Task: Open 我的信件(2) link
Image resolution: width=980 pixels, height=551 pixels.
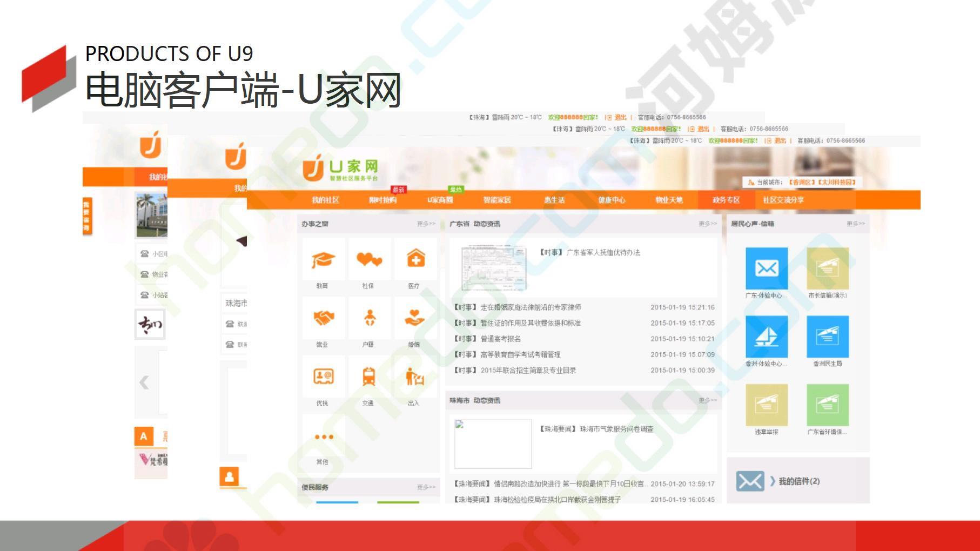Action: [x=799, y=481]
